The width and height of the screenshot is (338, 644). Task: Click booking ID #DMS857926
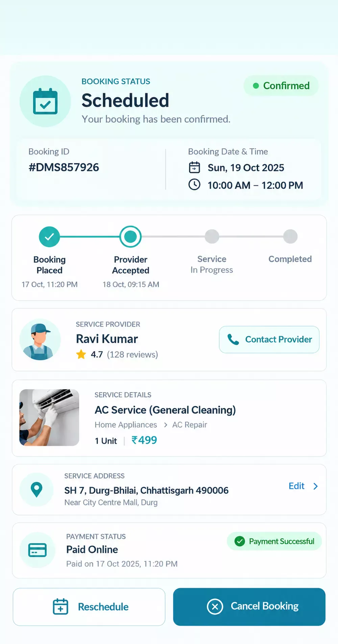click(x=64, y=167)
